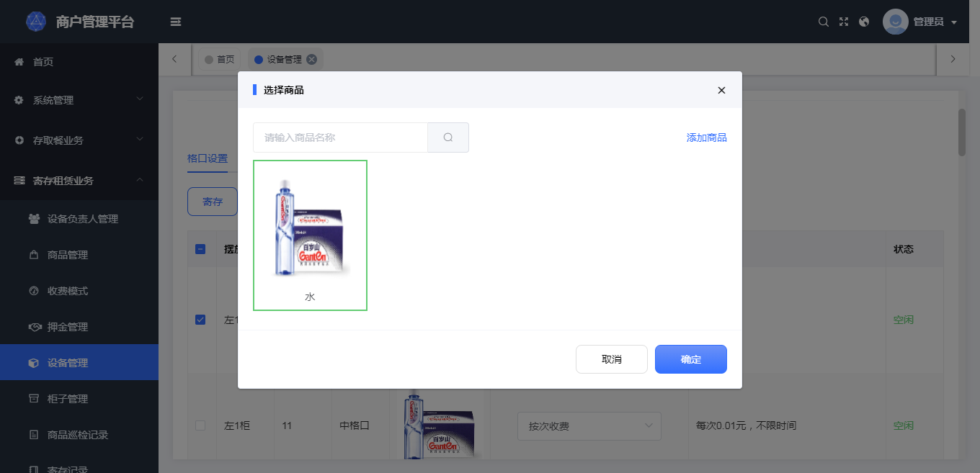The height and width of the screenshot is (473, 980).
Task: Click the 添加商品 link
Action: [x=707, y=138]
